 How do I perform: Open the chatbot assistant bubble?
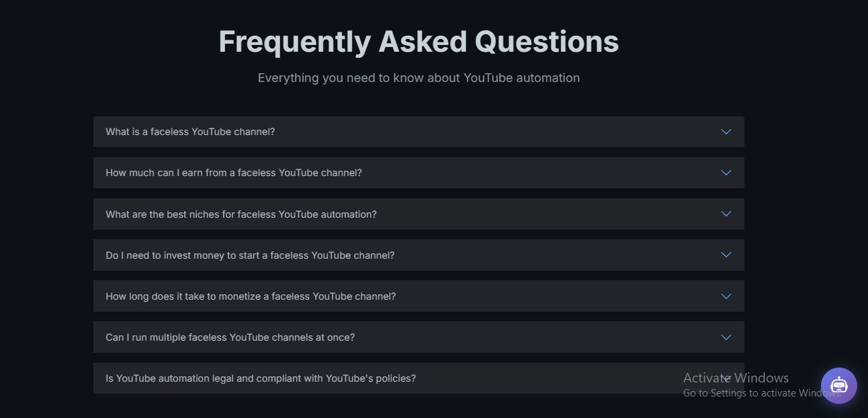click(838, 386)
